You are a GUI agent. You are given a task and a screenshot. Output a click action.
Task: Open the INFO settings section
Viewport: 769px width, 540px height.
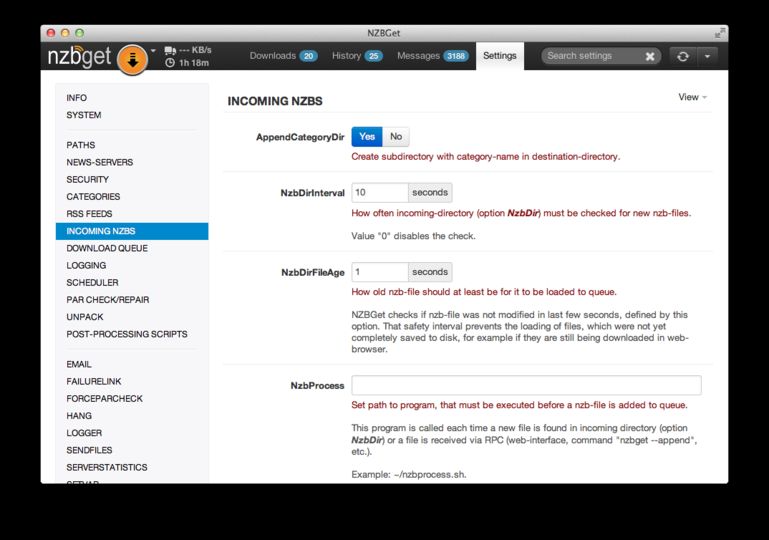[x=77, y=98]
